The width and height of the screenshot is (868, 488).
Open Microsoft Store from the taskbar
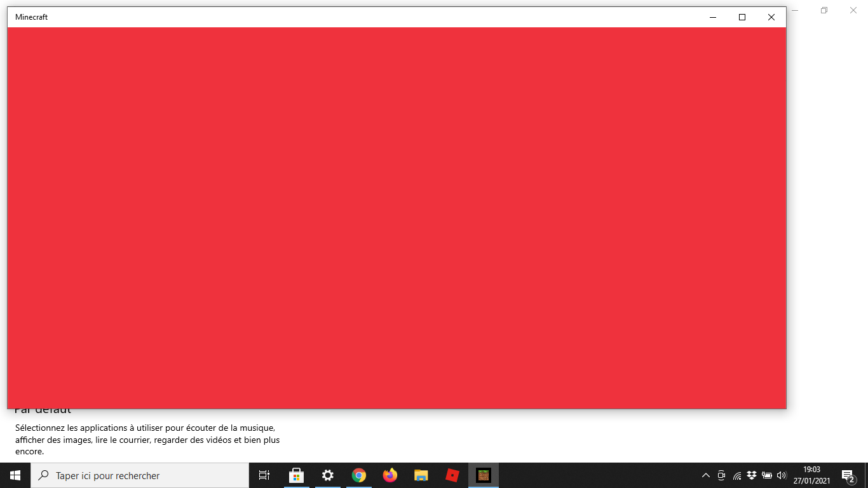pos(297,475)
